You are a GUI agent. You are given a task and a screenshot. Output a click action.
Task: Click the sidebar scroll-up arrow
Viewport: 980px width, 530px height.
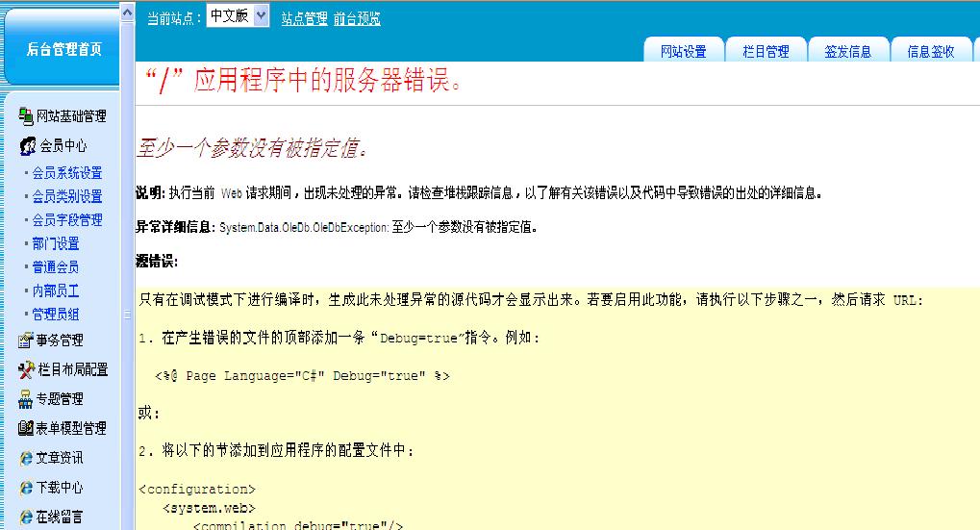click(x=127, y=11)
